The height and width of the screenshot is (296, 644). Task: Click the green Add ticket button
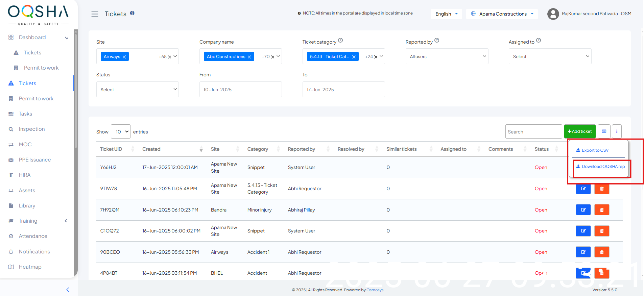click(579, 131)
